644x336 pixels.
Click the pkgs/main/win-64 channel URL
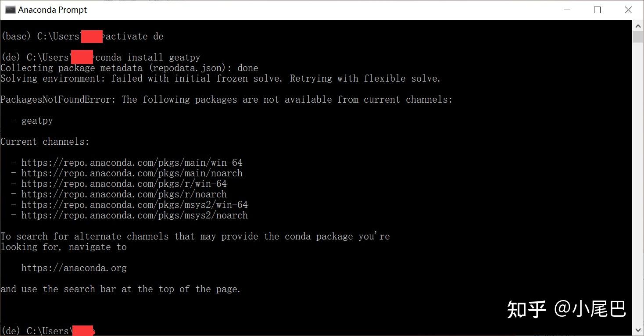pyautogui.click(x=132, y=163)
